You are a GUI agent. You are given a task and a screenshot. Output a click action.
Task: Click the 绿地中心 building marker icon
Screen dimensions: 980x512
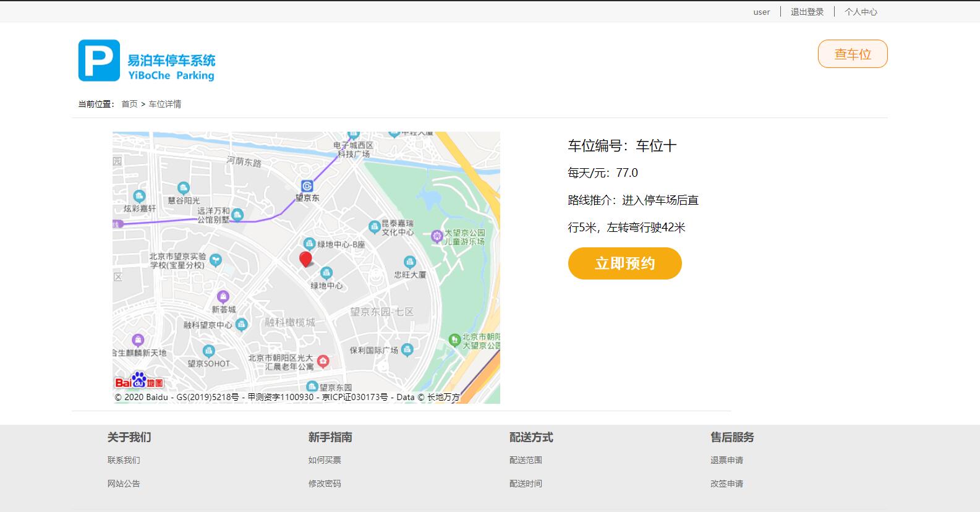(x=326, y=273)
